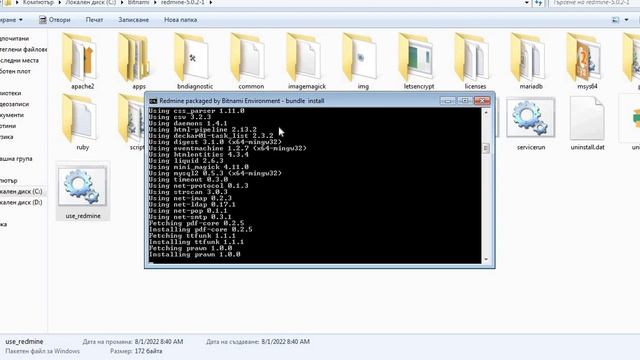Open the apps folder

(139, 61)
